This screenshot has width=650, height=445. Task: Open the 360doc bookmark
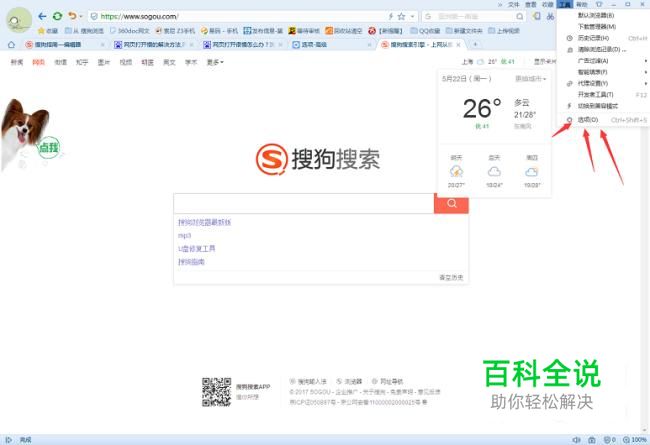[x=129, y=31]
